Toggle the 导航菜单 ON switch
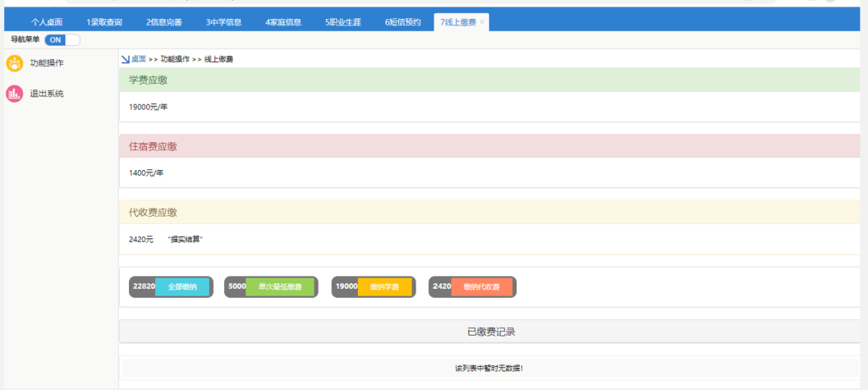 pos(62,39)
